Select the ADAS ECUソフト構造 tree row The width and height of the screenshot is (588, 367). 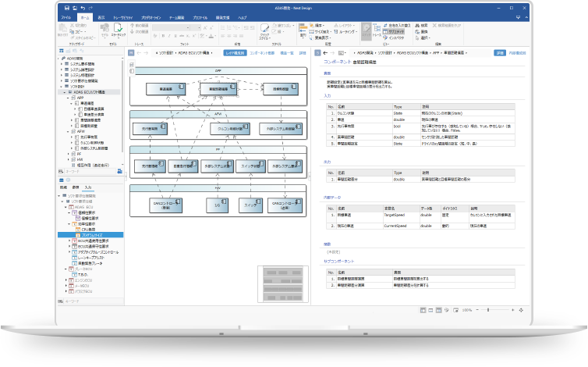[x=90, y=92]
